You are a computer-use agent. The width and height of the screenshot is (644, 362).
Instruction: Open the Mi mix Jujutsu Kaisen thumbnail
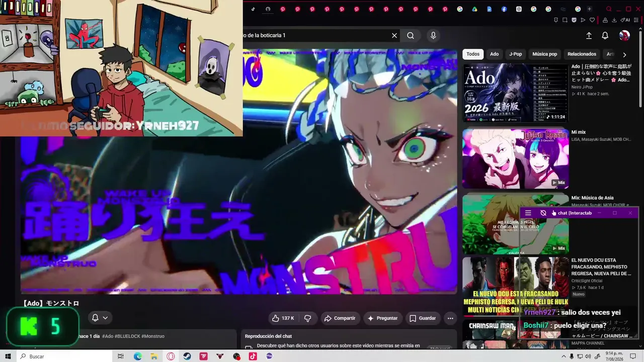tap(516, 159)
